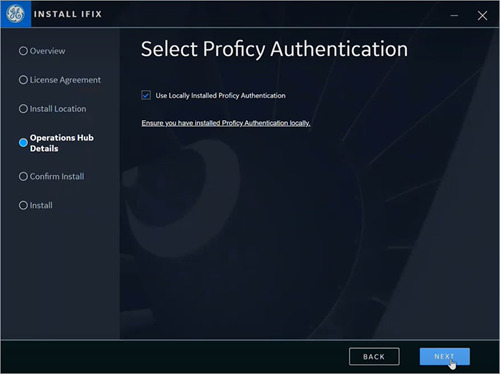Click the INSTALL IFIX title text
This screenshot has height=374, width=500.
click(x=68, y=14)
